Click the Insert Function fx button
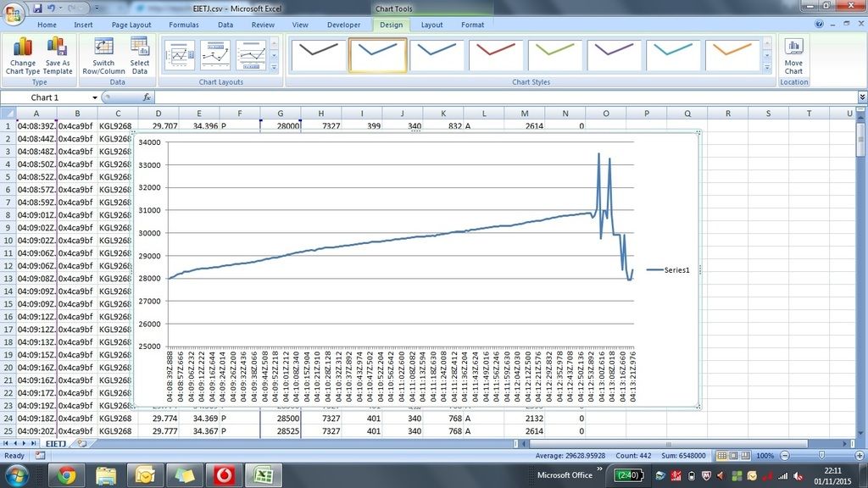The image size is (868, 488). (x=146, y=97)
